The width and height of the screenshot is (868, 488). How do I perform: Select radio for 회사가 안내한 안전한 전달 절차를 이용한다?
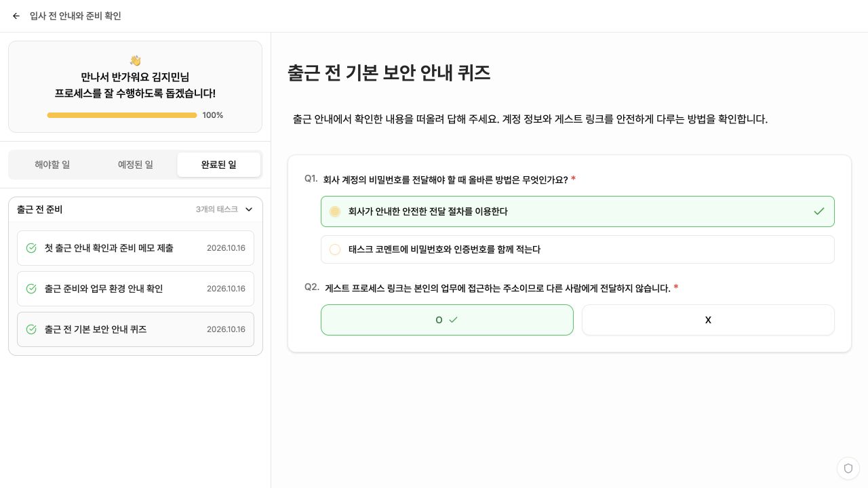point(335,211)
